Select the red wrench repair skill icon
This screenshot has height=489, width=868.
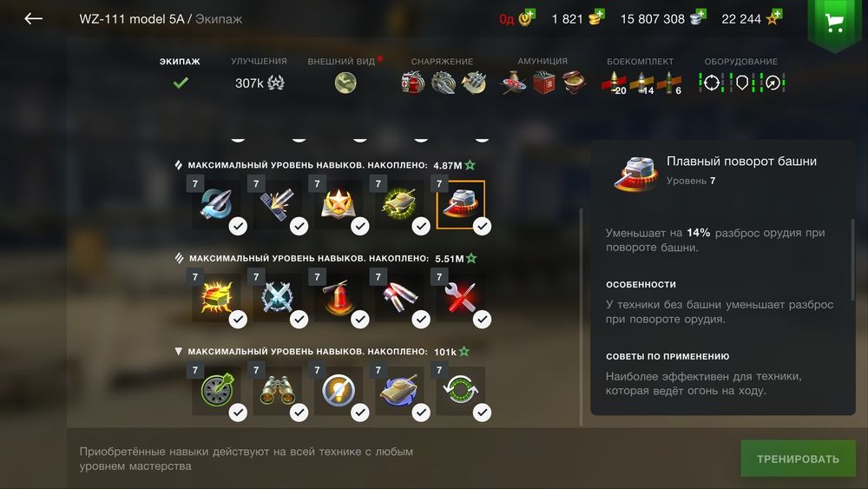(460, 297)
